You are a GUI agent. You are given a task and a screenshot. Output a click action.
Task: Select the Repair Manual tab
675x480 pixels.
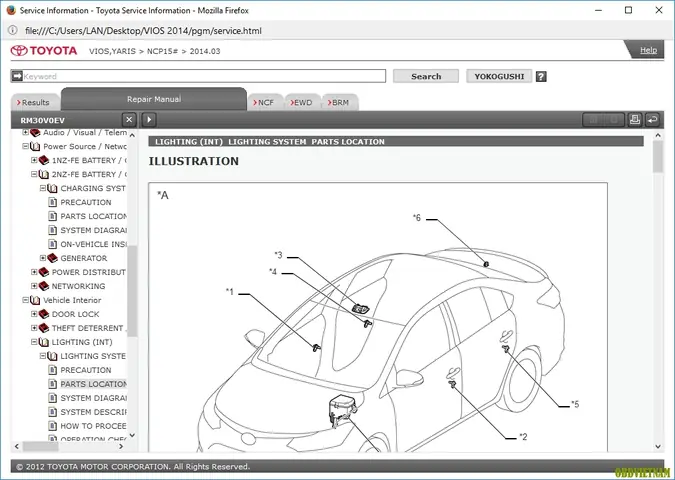pos(154,99)
